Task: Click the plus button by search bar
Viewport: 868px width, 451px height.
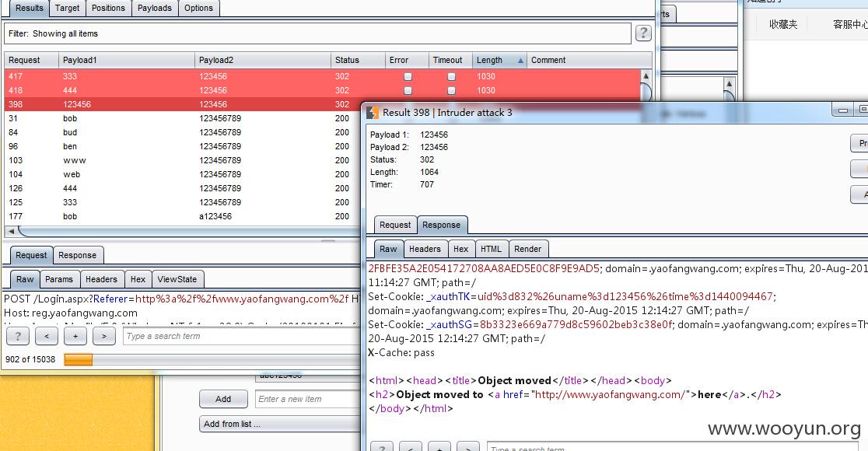Action: (x=75, y=336)
